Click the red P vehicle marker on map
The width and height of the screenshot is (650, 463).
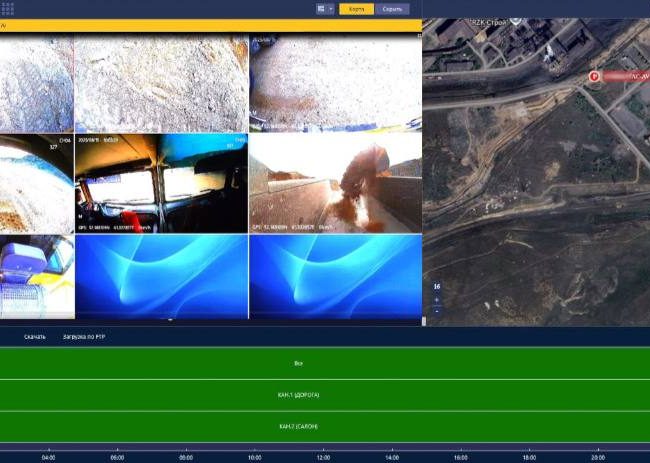click(594, 75)
